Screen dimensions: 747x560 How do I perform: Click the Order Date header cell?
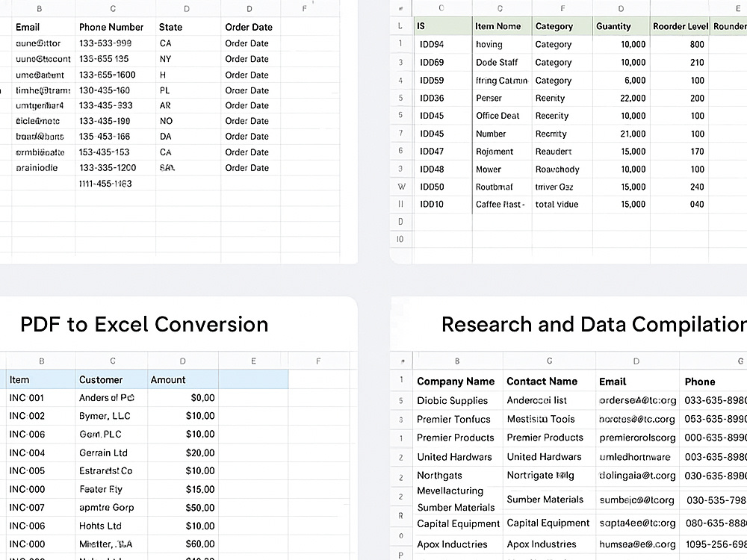pos(250,27)
